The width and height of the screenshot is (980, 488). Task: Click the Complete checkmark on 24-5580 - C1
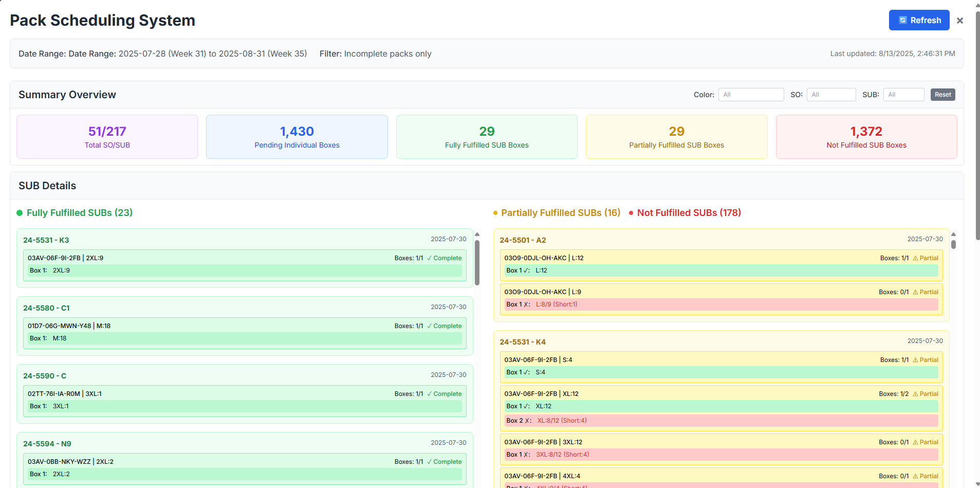pyautogui.click(x=430, y=326)
